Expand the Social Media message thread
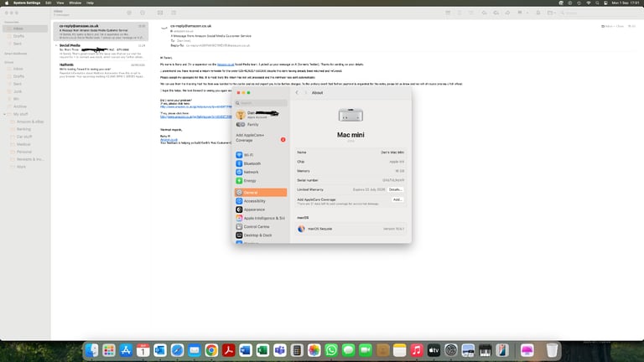Screen dimensions: 644x362 pos(56,45)
